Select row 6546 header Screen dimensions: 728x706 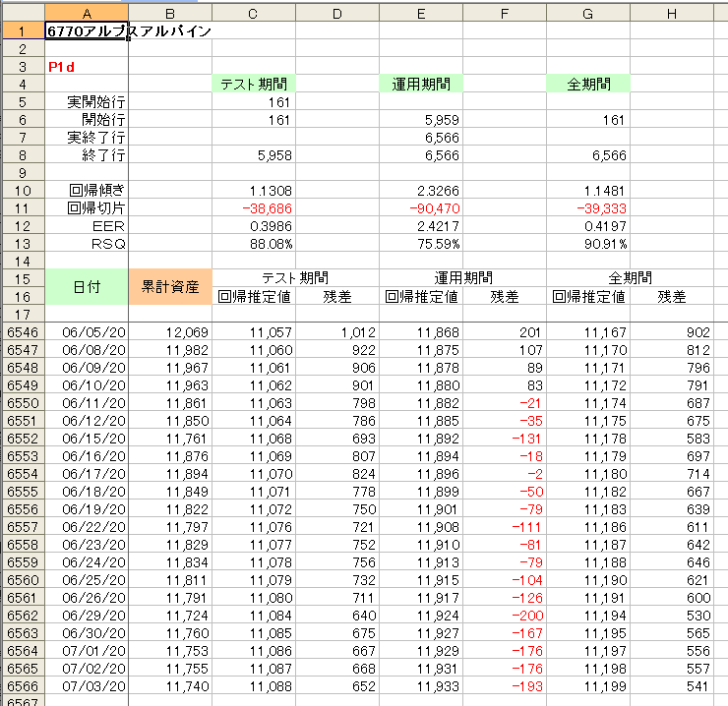tap(24, 332)
